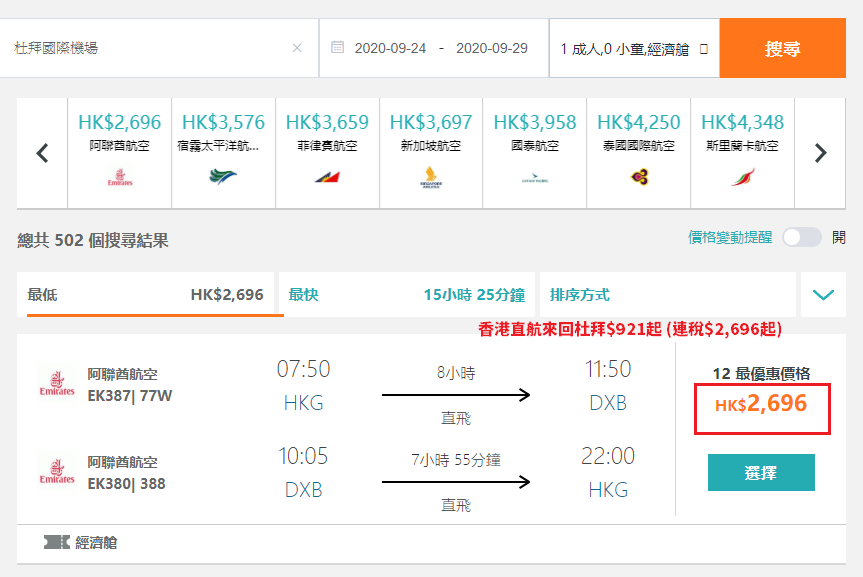Open the 排序方式 sort options
The height and width of the screenshot is (577, 863).
tap(668, 295)
